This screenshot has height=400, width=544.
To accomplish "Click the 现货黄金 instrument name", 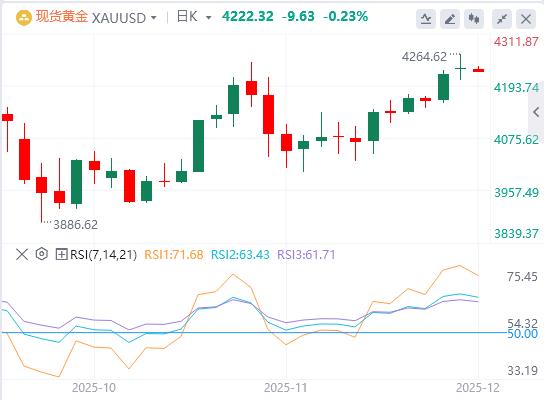I will [x=62, y=17].
